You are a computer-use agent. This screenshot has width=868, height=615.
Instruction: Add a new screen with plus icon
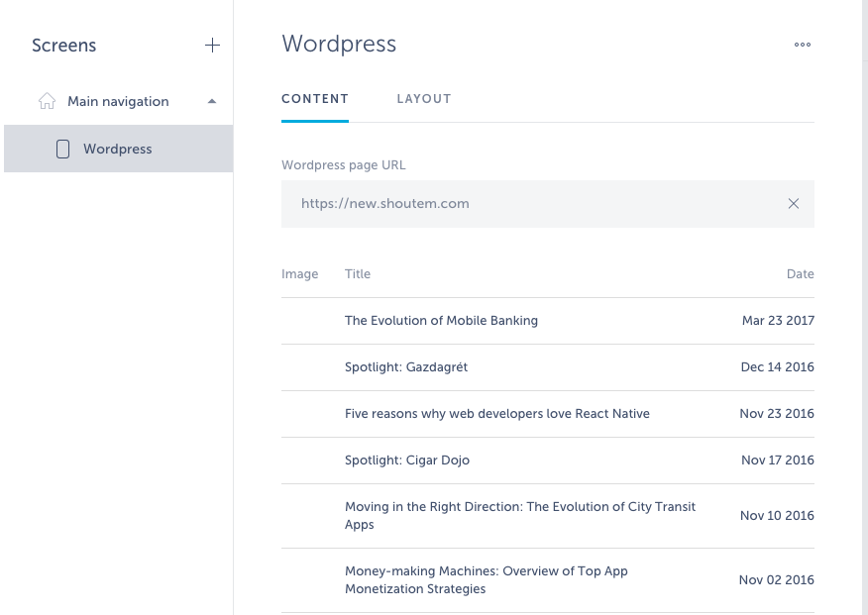pos(212,46)
